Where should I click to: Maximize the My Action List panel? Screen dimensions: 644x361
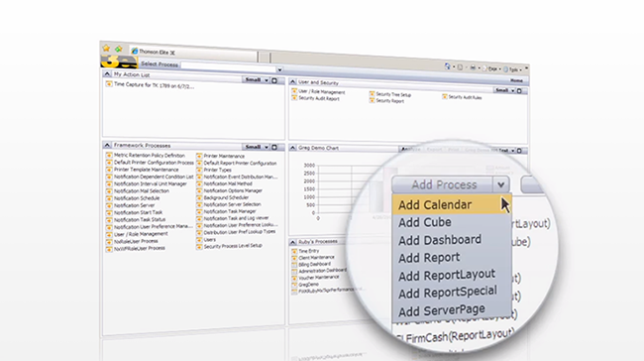pos(274,80)
